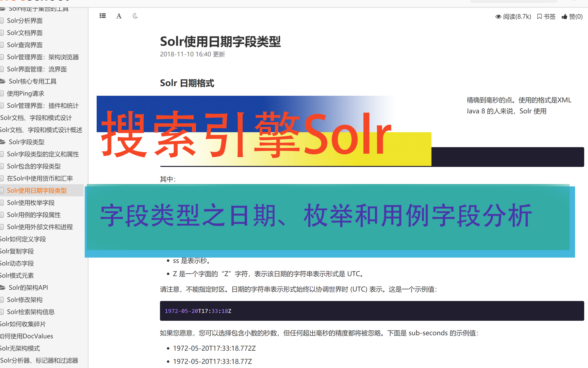Click the folder icon beside Solr字段类型
Image resolution: width=588 pixels, height=368 pixels.
[x=3, y=142]
